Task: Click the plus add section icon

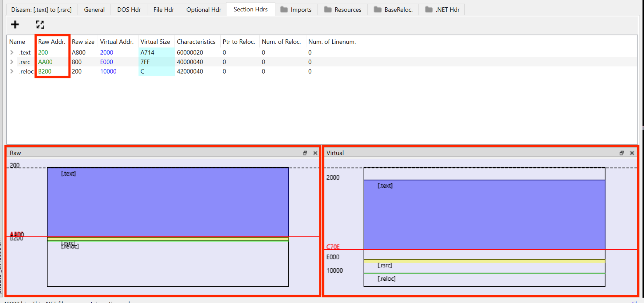Action: 15,24
